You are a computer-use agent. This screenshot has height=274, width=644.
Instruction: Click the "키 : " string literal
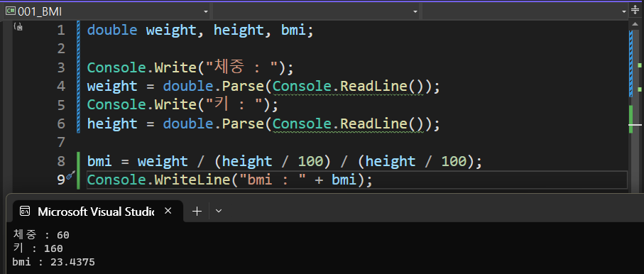click(x=234, y=105)
